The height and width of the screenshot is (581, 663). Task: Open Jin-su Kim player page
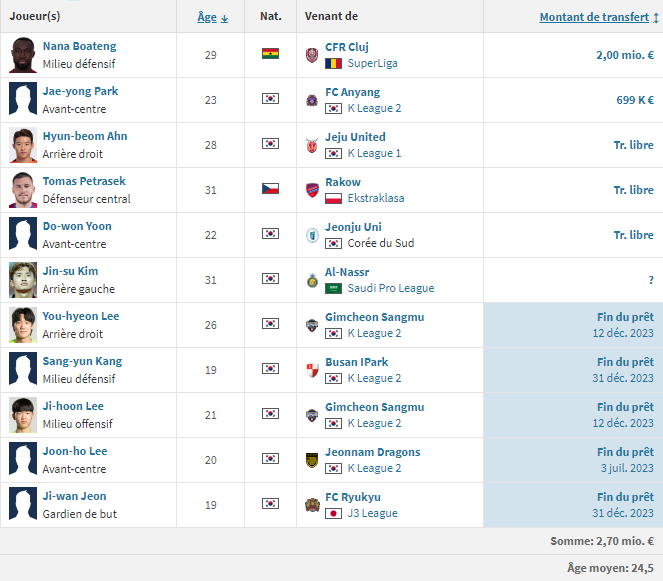(x=70, y=271)
